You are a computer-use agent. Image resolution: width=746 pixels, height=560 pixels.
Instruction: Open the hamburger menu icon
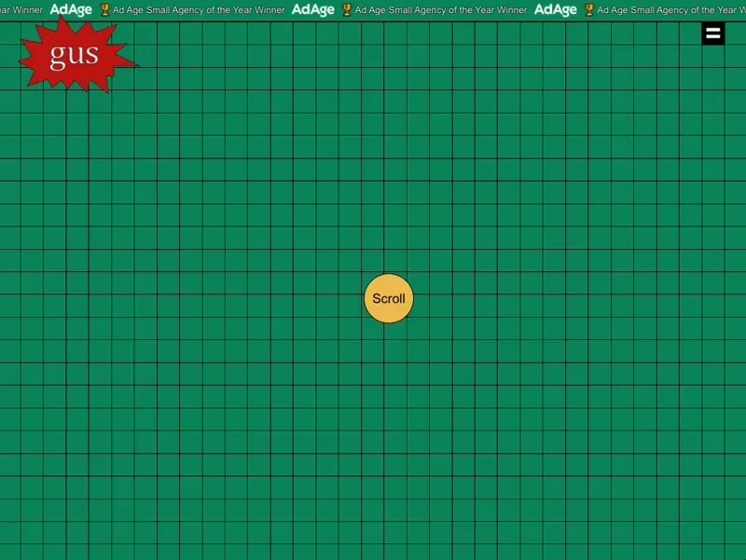[x=712, y=34]
